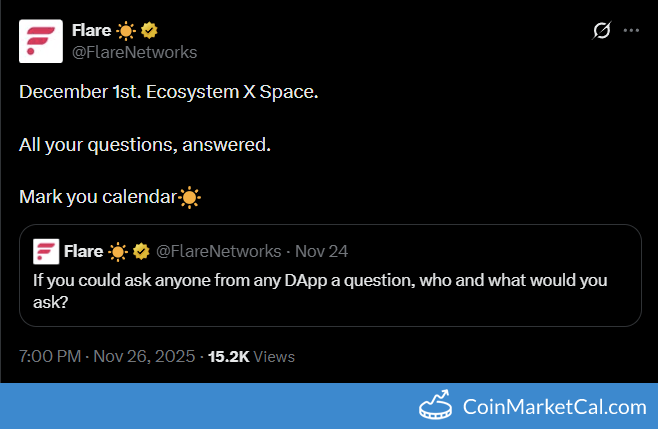The width and height of the screenshot is (658, 429).
Task: Click the small Flare avatar in quoted tweet
Action: [45, 250]
